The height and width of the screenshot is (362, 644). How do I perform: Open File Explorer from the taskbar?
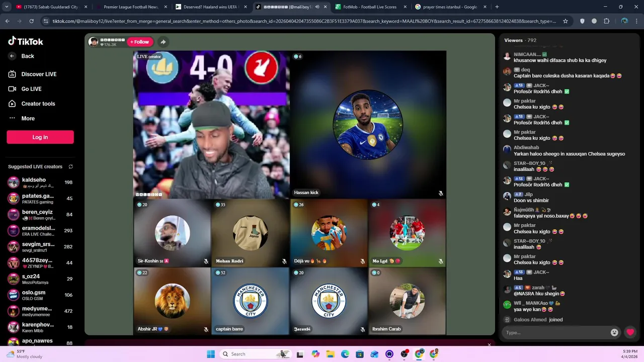(330, 354)
